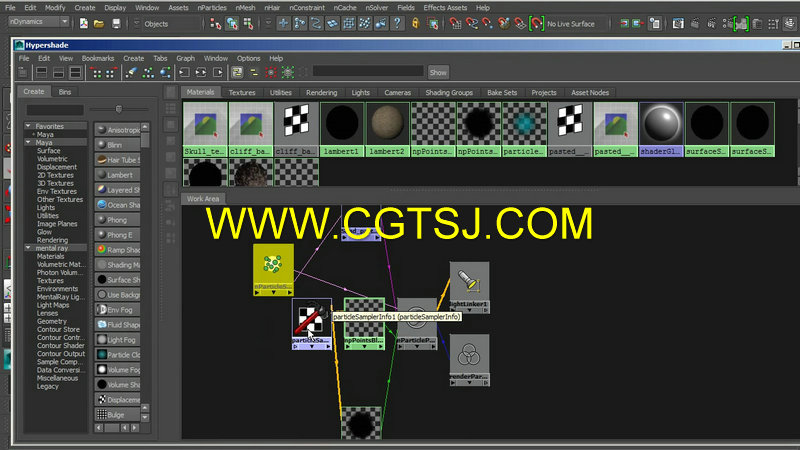
Task: Create an Env Fog node
Action: pyautogui.click(x=118, y=310)
